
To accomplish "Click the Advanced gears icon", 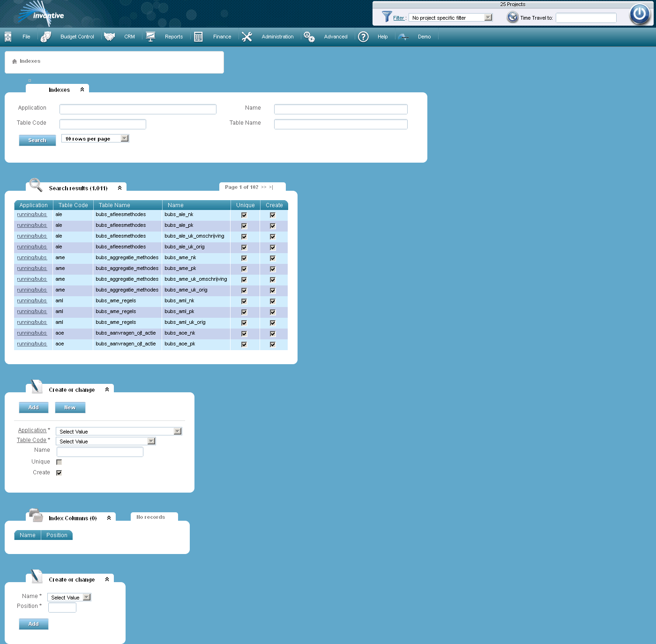I will click(x=309, y=36).
